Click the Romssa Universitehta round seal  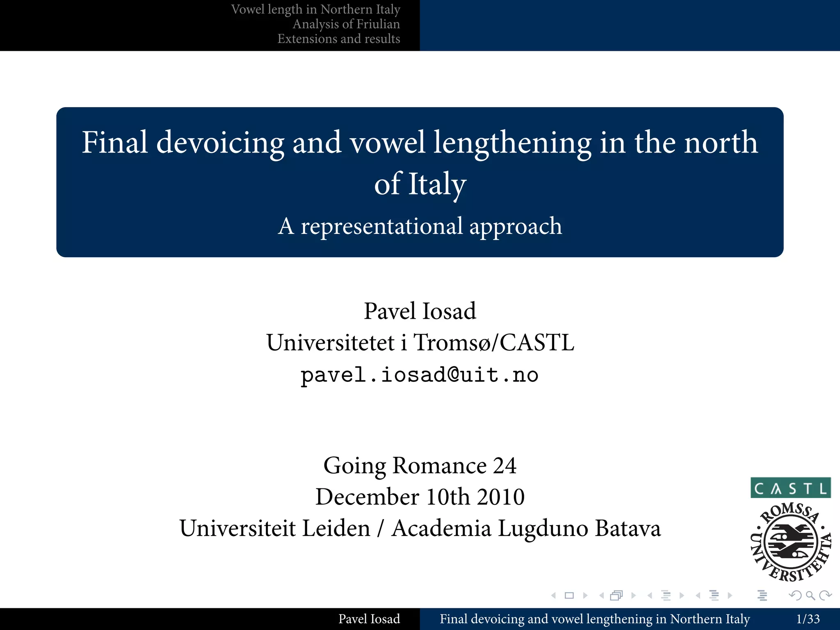click(x=790, y=543)
